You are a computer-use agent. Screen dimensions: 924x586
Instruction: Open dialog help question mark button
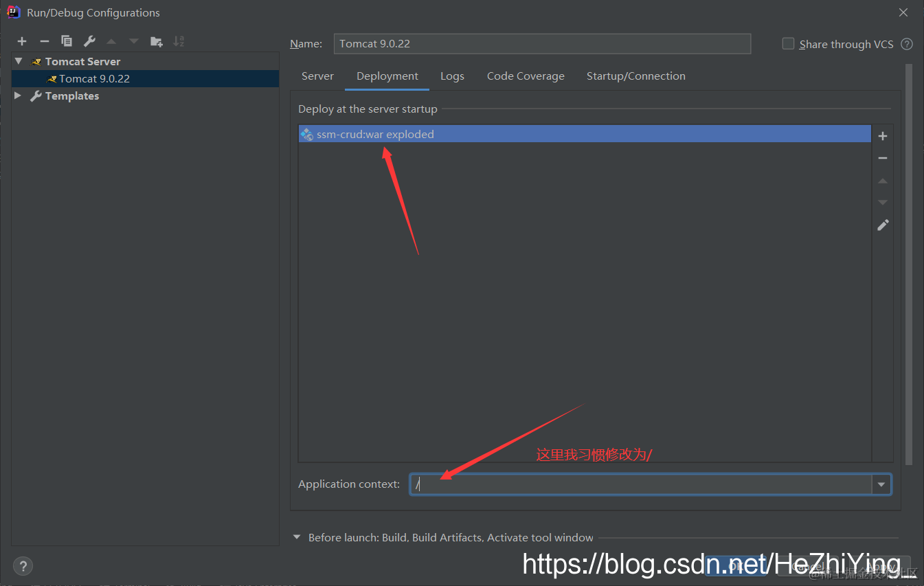point(23,566)
